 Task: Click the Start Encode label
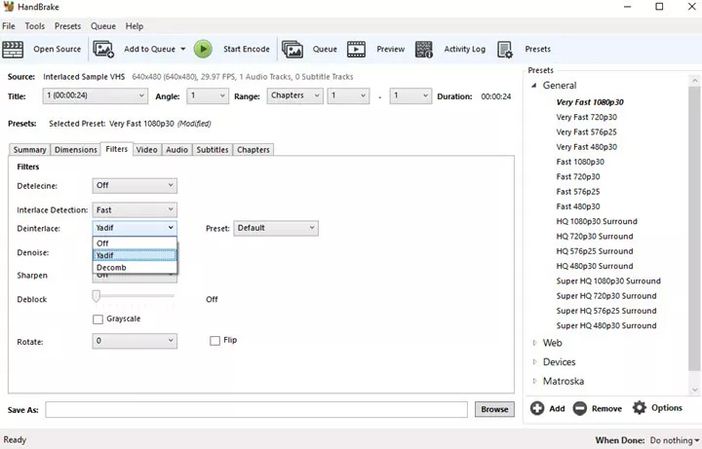246,49
